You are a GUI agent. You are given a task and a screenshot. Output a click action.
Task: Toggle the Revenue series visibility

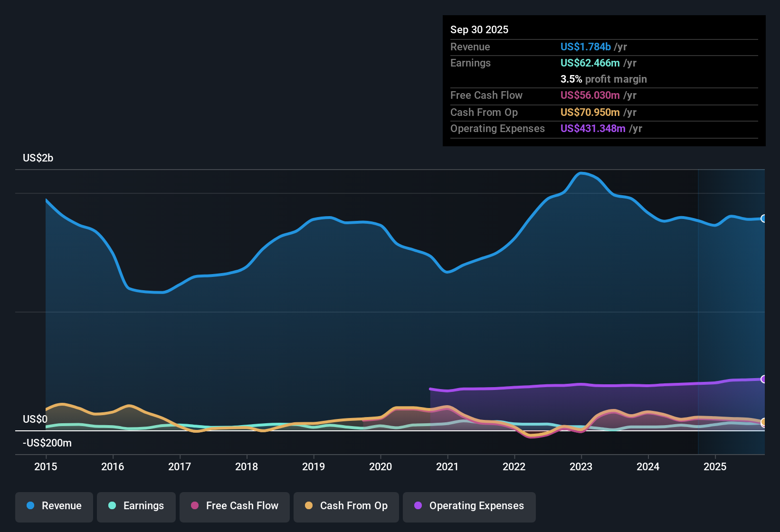(54, 506)
